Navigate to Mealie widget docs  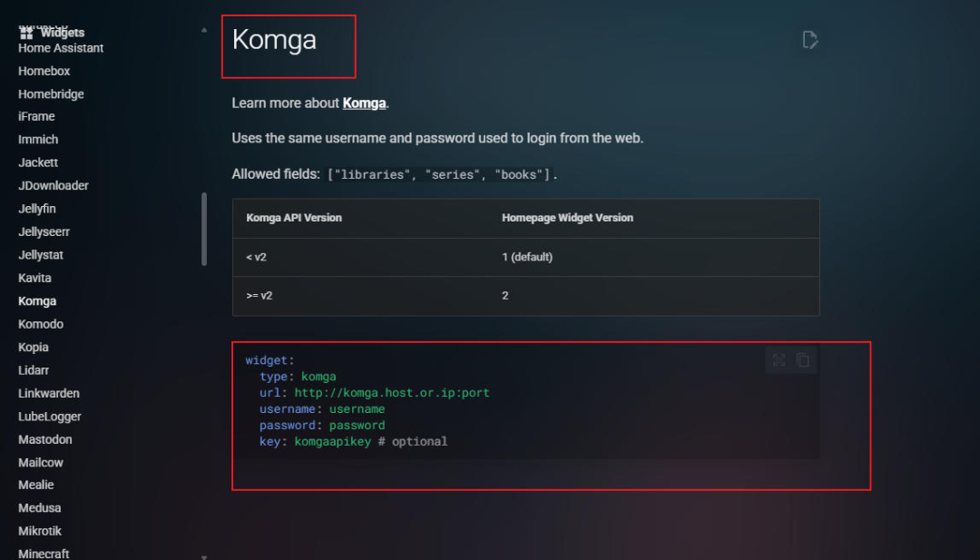click(35, 485)
